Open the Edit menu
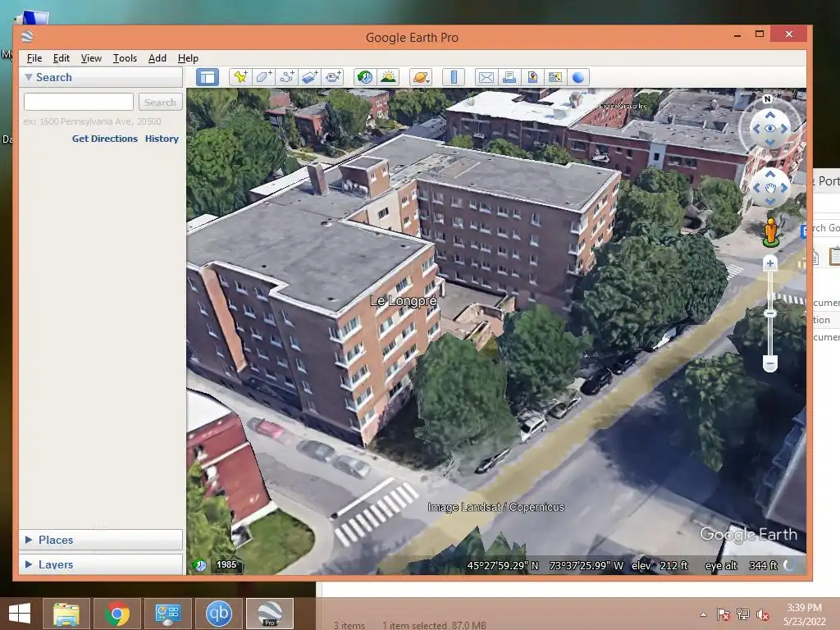This screenshot has width=840, height=630. [x=61, y=58]
